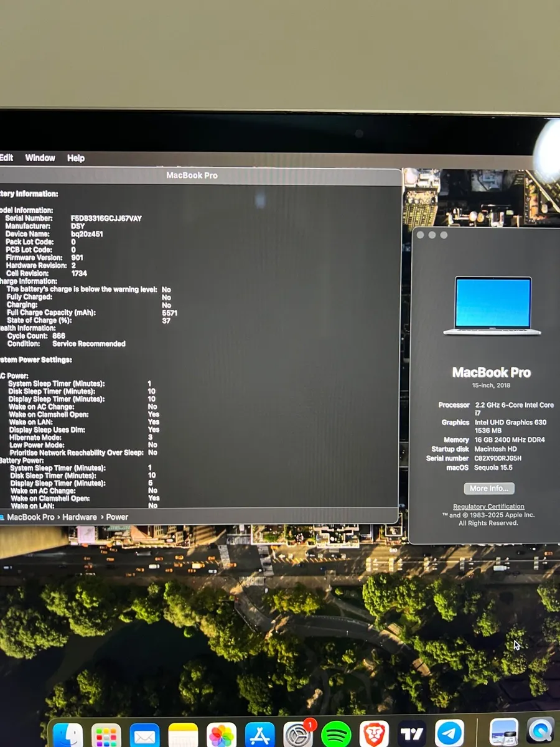Select the Cell Revision value 1734
Image resolution: width=560 pixels, height=747 pixels.
[x=79, y=273]
